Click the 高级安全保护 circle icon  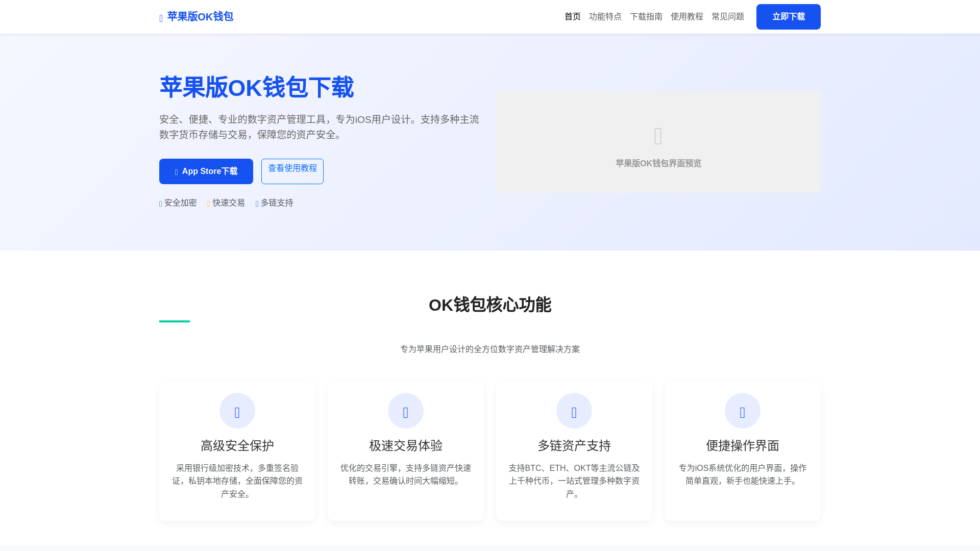coord(237,411)
